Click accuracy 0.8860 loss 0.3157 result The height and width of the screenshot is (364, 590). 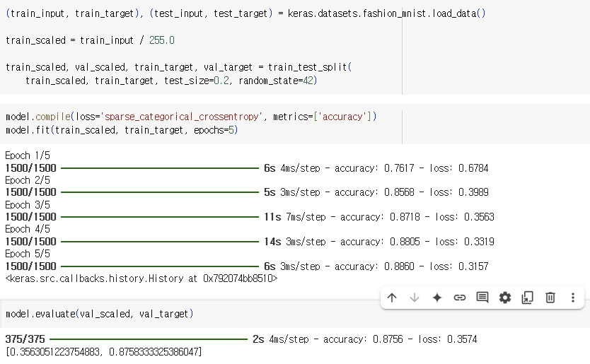point(411,266)
